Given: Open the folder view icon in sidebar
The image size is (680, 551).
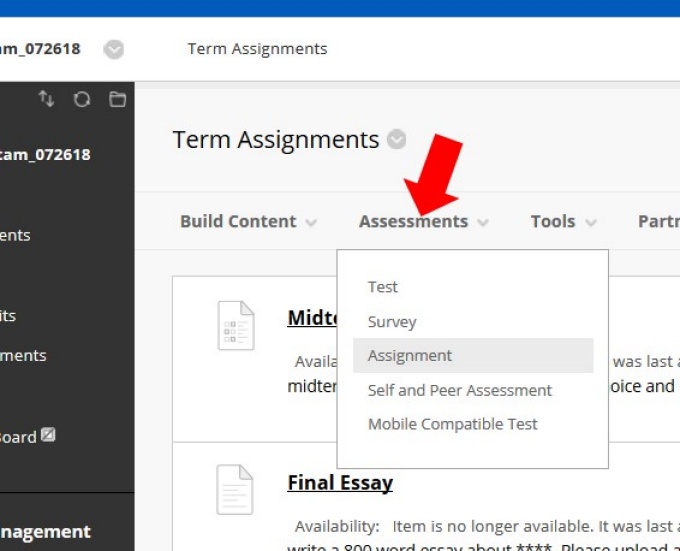Looking at the screenshot, I should coord(117,99).
